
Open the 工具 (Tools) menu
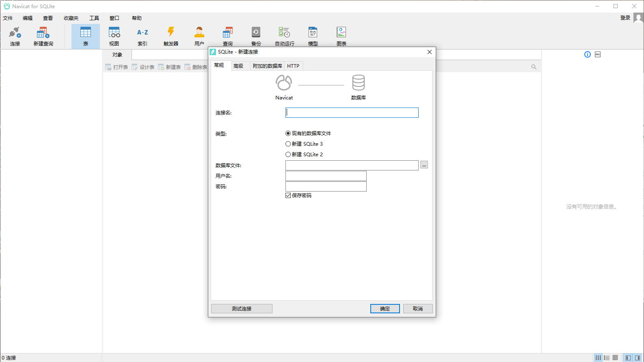point(94,18)
